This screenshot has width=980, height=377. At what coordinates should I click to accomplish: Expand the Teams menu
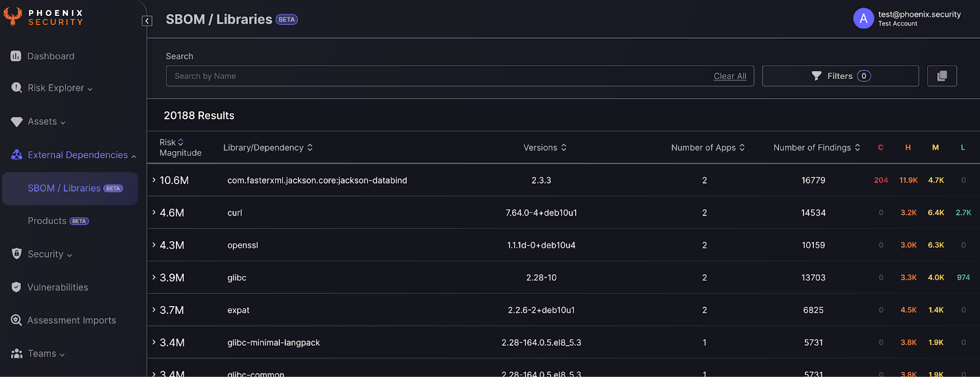[46, 354]
